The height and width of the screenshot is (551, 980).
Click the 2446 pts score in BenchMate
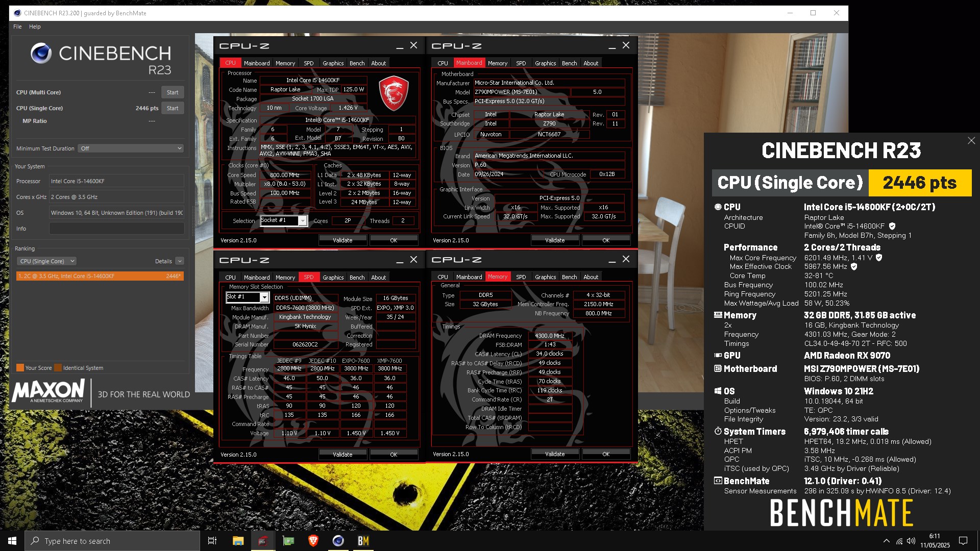[920, 183]
